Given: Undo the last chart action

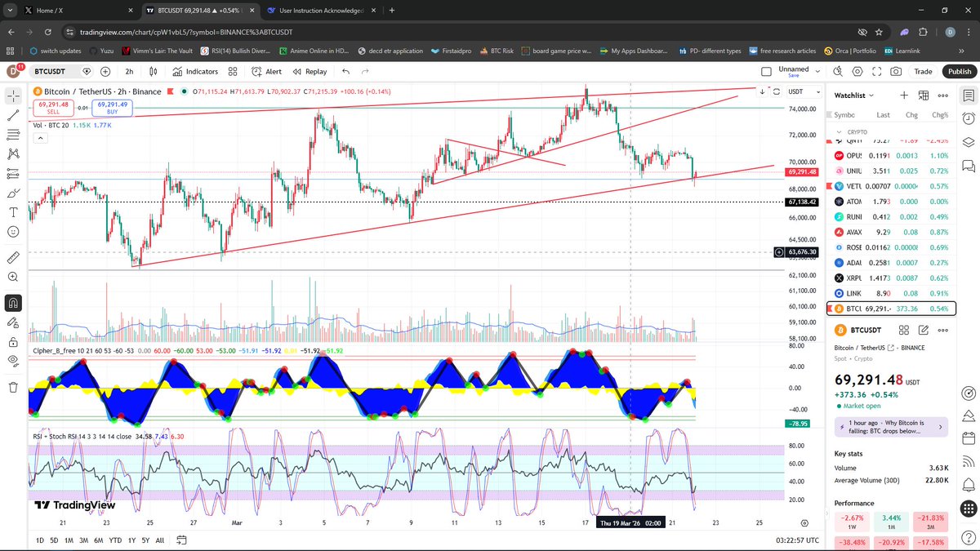Looking at the screenshot, I should click(x=346, y=72).
